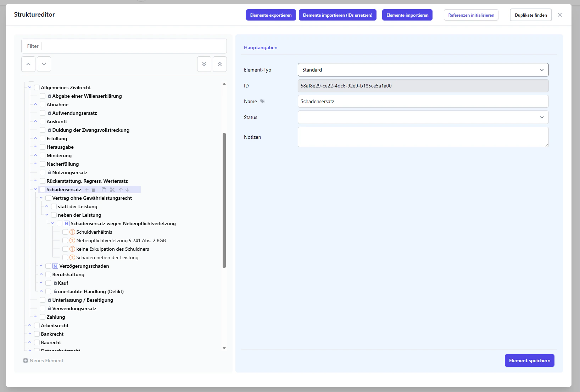Tick the Schadensersatz checkbox
Viewport: 580px width, 392px height.
tap(43, 189)
